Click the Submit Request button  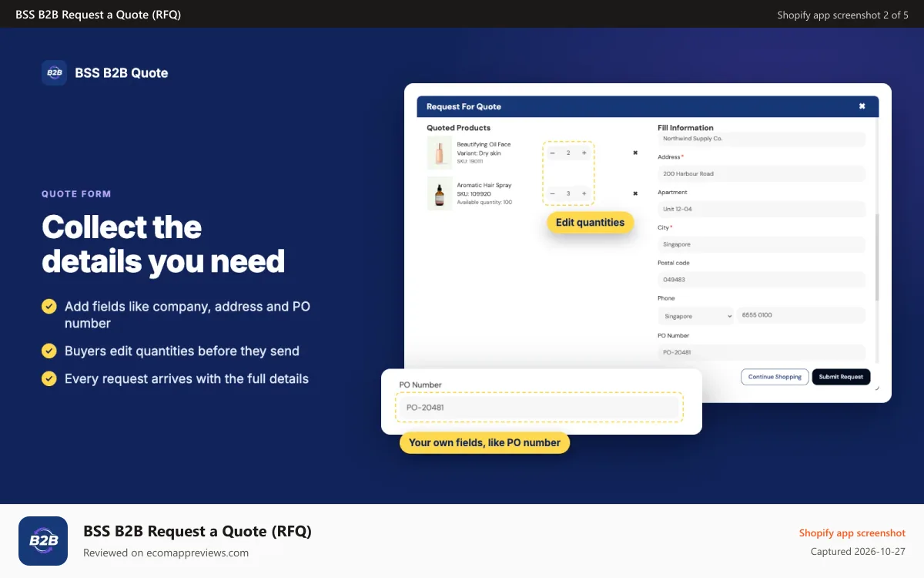tap(841, 377)
